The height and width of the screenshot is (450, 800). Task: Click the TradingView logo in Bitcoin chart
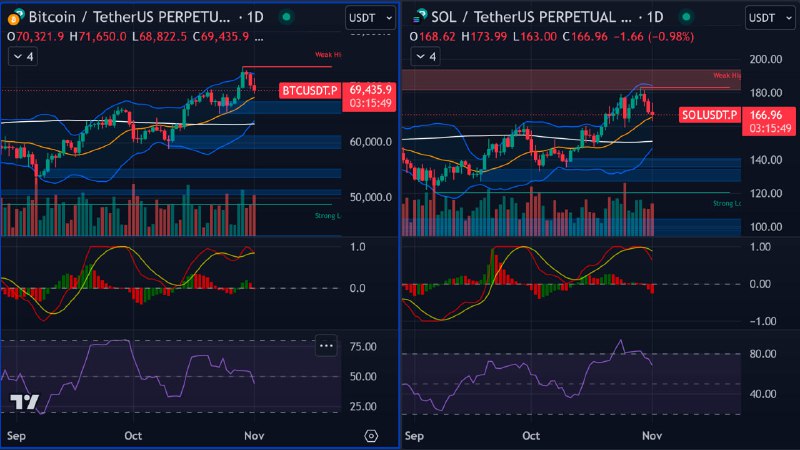coord(24,402)
